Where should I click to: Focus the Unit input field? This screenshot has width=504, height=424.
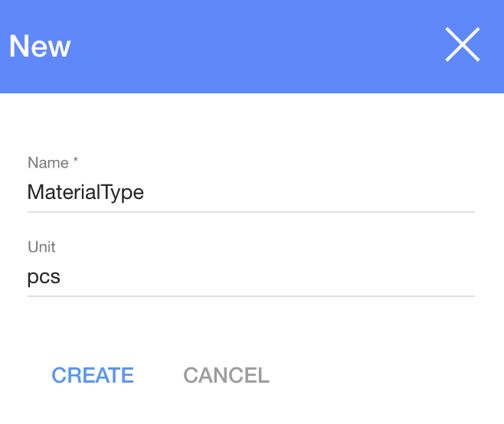250,276
